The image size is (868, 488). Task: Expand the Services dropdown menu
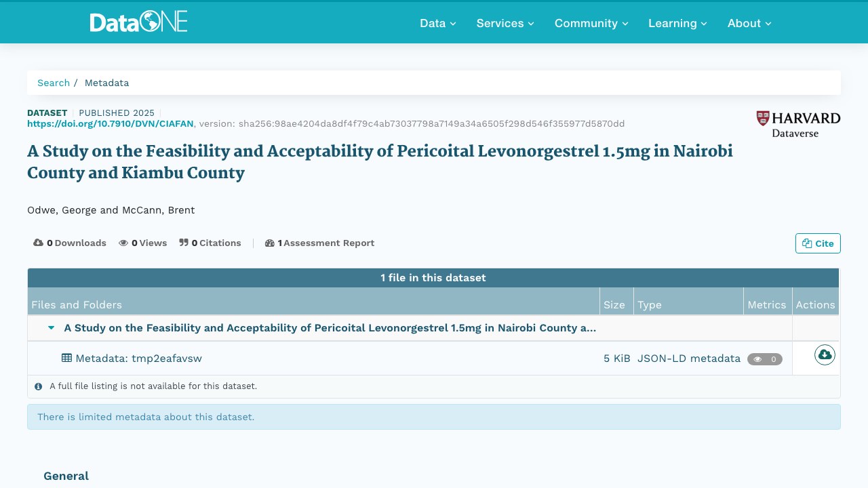tap(505, 23)
